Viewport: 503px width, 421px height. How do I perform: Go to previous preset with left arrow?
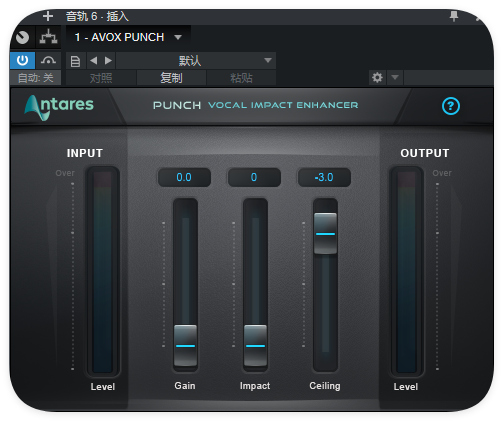click(x=94, y=60)
